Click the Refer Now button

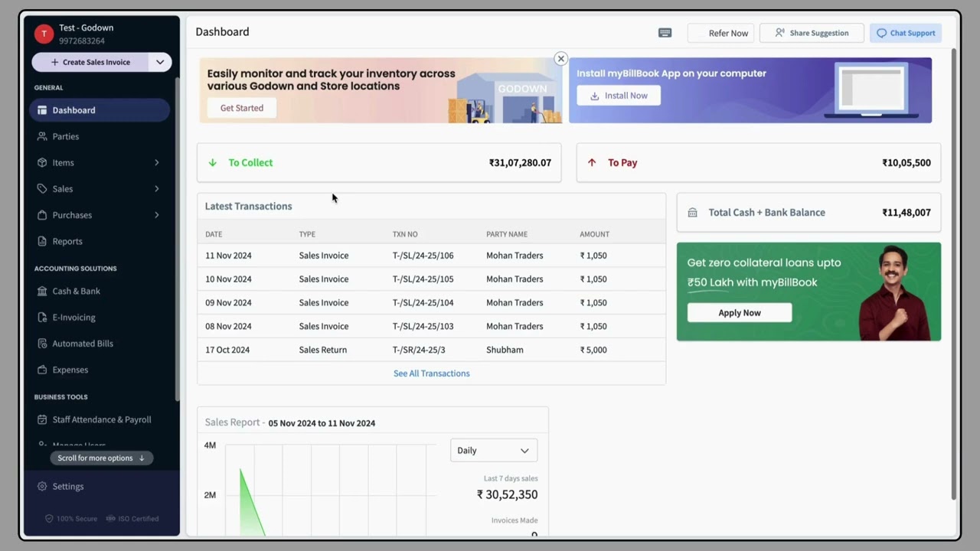[x=721, y=33]
